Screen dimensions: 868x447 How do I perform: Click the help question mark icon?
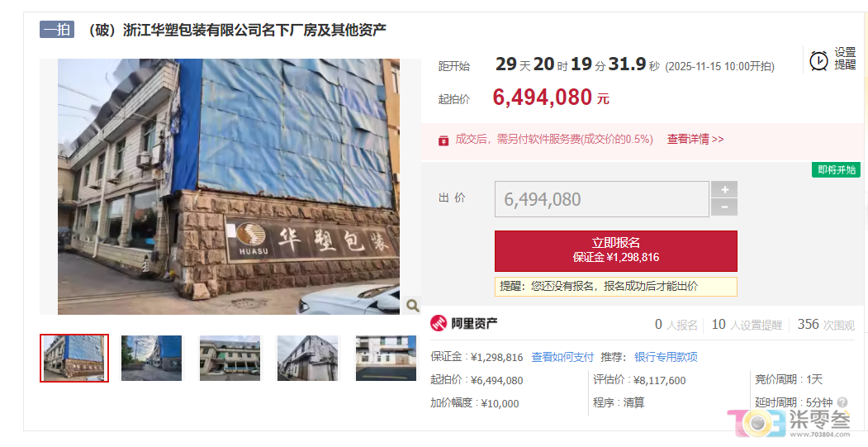842,402
